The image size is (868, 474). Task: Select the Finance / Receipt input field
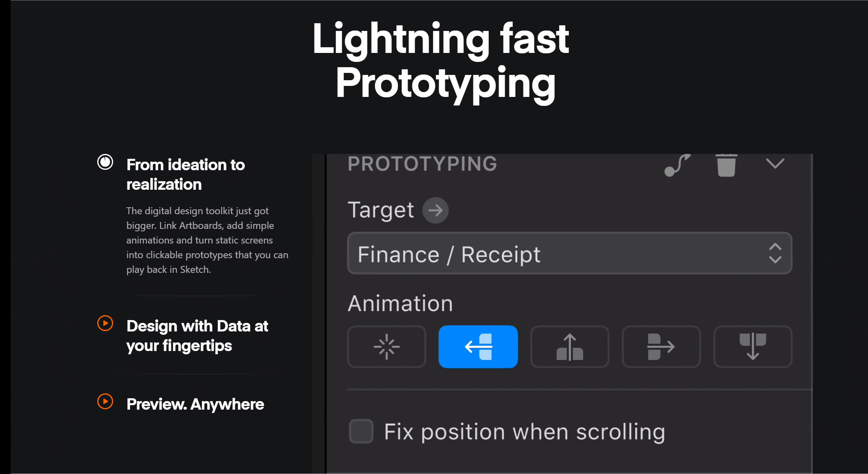[569, 253]
